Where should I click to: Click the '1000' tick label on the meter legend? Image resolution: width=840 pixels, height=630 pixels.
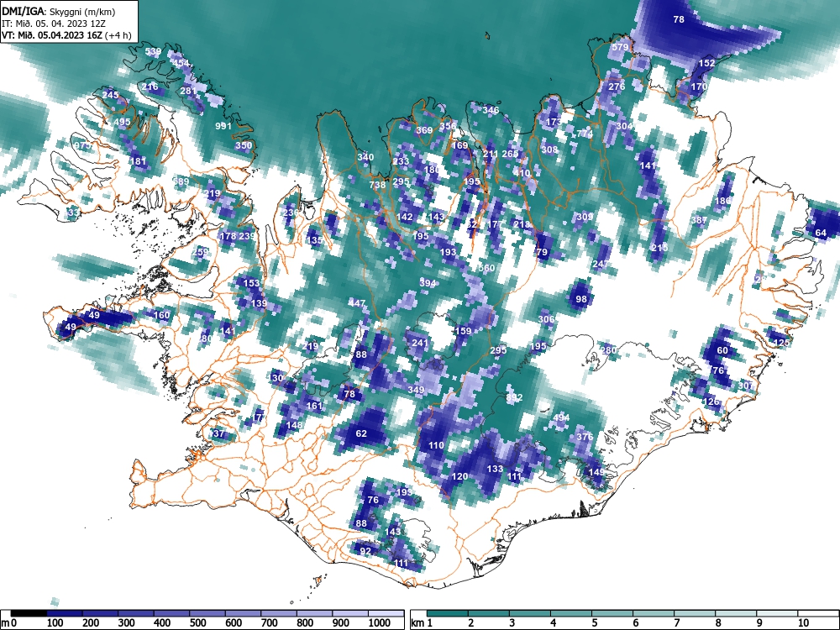(x=380, y=623)
